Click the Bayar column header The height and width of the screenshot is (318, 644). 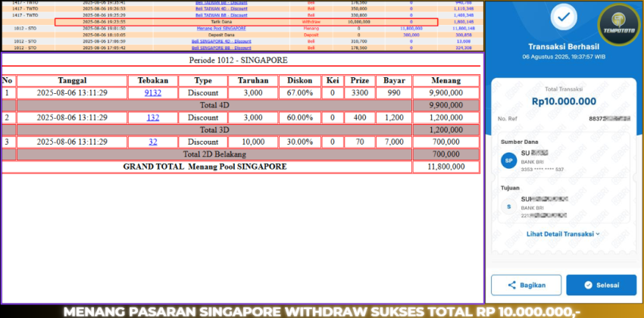(x=394, y=81)
